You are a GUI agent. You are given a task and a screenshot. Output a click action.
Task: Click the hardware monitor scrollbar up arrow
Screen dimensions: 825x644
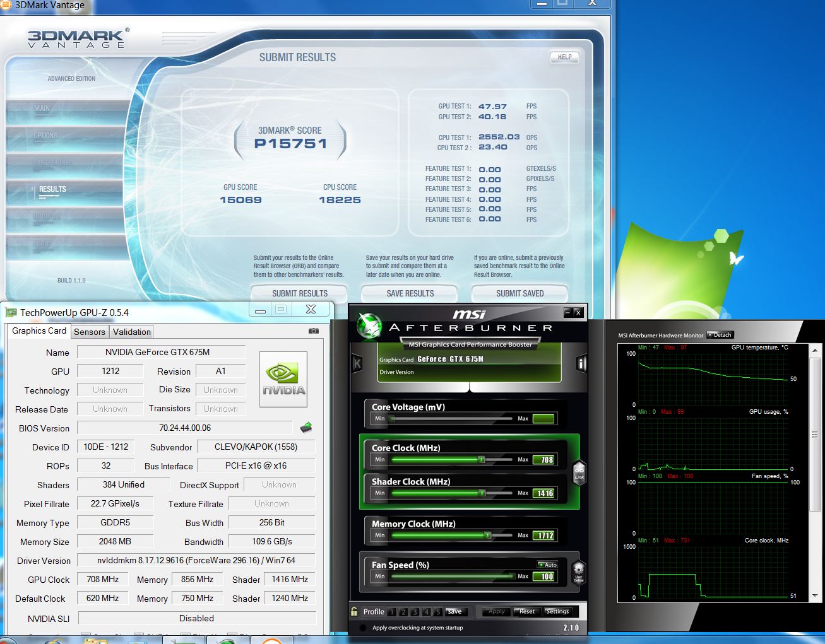pos(814,350)
